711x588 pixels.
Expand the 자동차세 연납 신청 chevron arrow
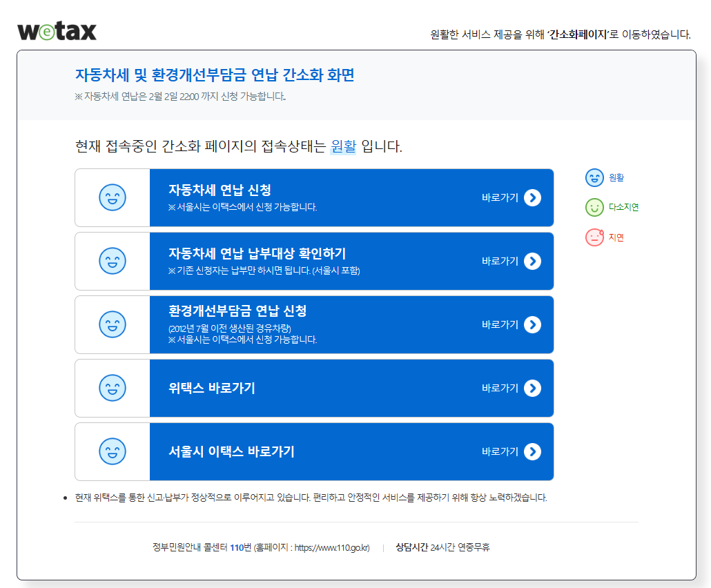click(532, 196)
